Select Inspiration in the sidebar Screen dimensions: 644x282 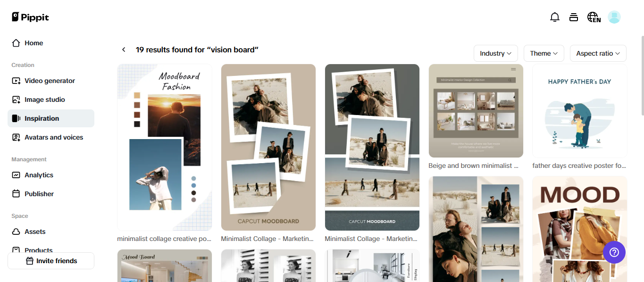pyautogui.click(x=51, y=118)
